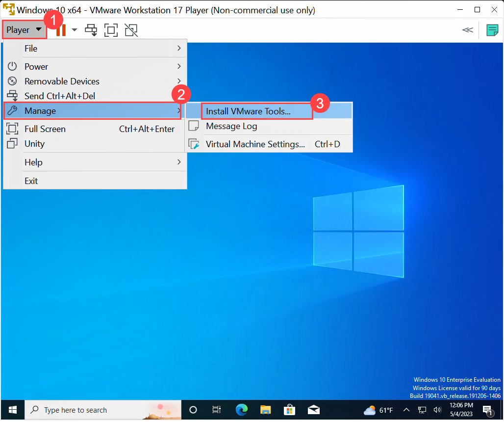Expand Removable Devices submenu chevron

pyautogui.click(x=179, y=81)
